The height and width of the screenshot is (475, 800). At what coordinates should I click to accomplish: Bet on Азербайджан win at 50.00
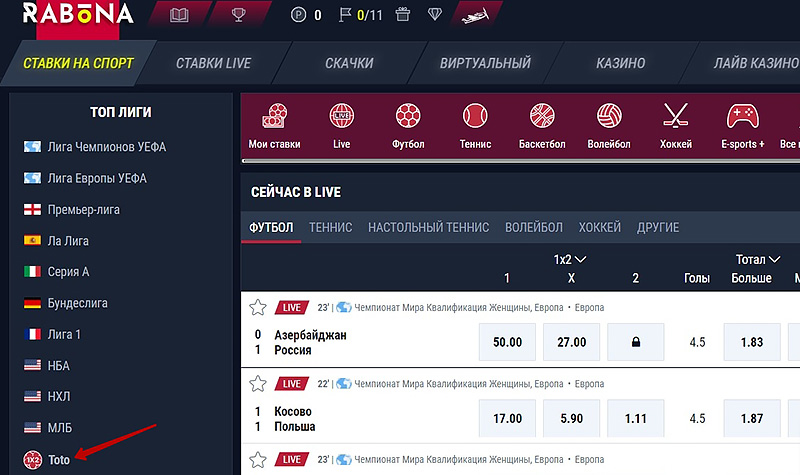(x=507, y=342)
